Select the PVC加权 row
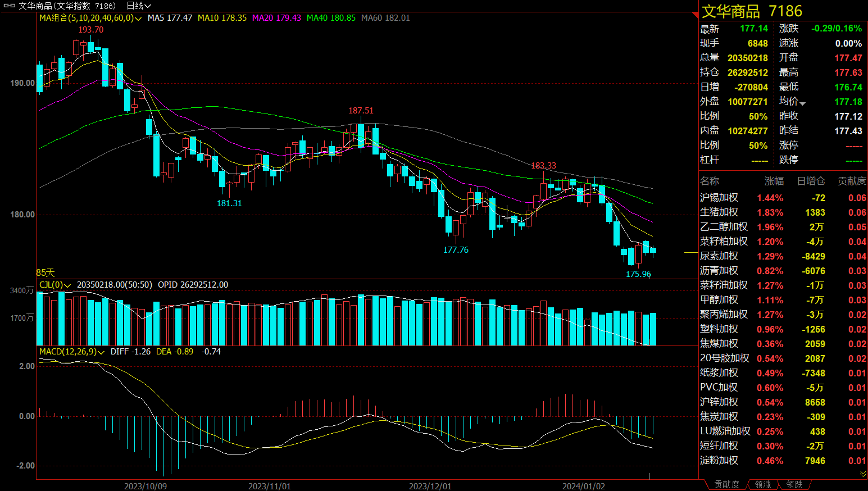 pyautogui.click(x=783, y=388)
